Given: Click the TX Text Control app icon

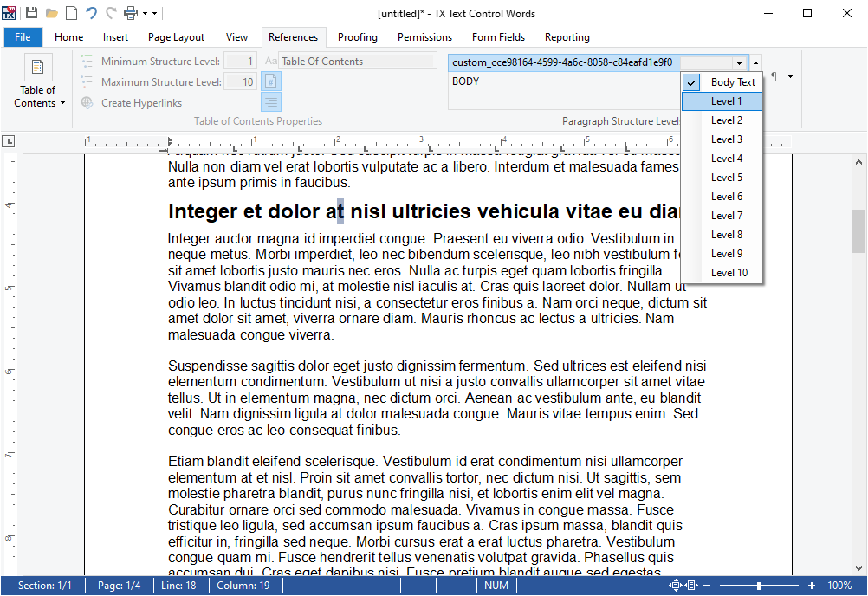Looking at the screenshot, I should [x=9, y=13].
